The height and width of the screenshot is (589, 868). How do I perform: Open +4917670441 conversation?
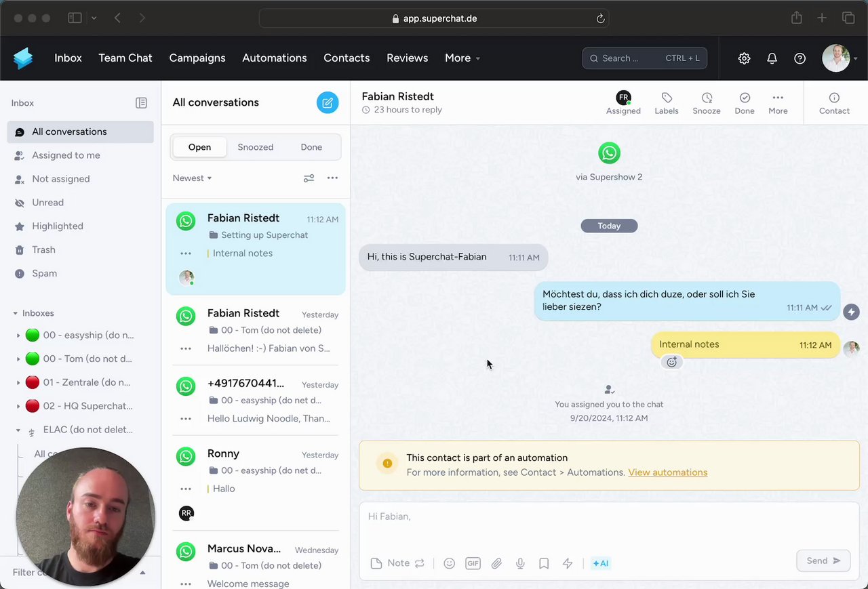[256, 401]
